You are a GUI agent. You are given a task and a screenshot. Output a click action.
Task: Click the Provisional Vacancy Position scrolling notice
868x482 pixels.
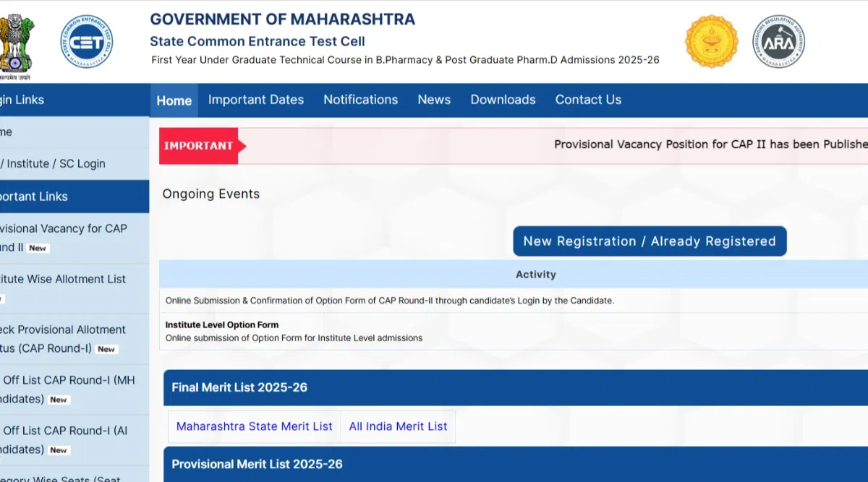coord(709,145)
